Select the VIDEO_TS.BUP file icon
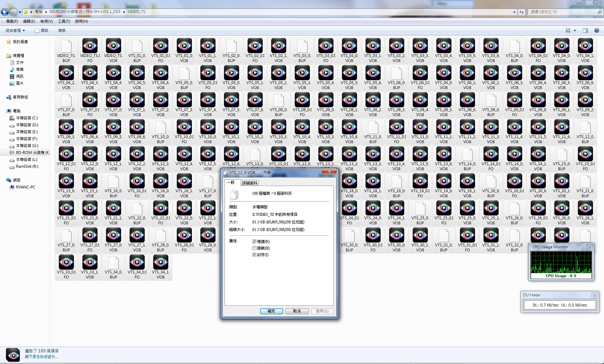 click(x=66, y=50)
